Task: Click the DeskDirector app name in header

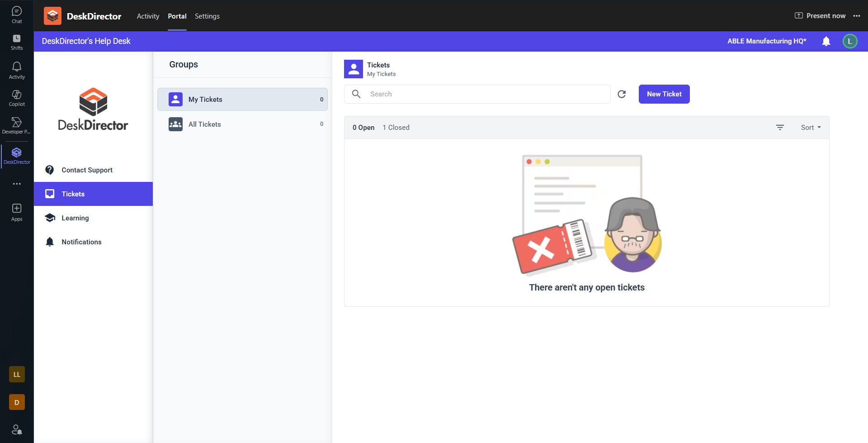Action: pyautogui.click(x=94, y=16)
